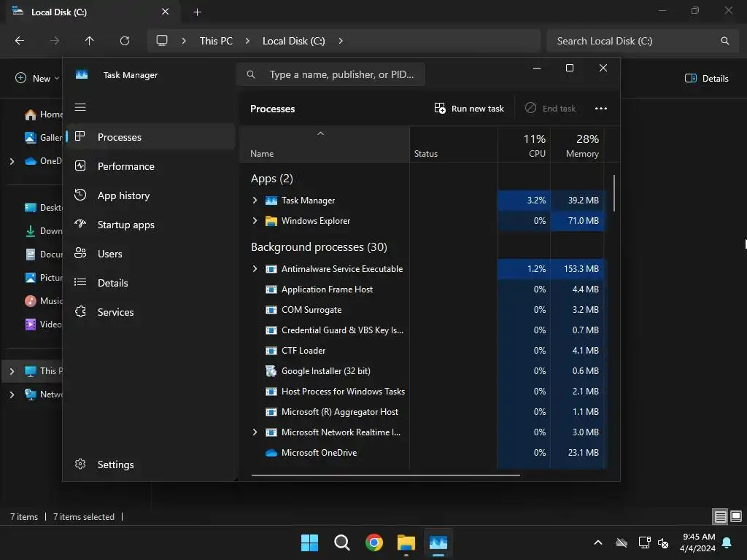The width and height of the screenshot is (747, 560).
Task: Focus the Search Local Disk (C:) field
Action: pos(643,41)
